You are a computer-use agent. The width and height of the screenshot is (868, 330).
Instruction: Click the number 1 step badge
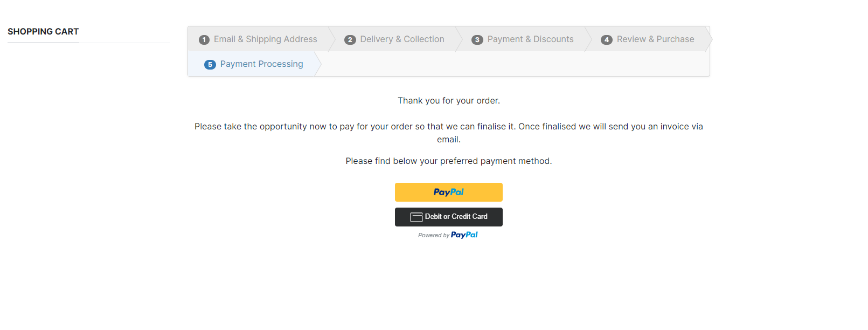tap(204, 40)
